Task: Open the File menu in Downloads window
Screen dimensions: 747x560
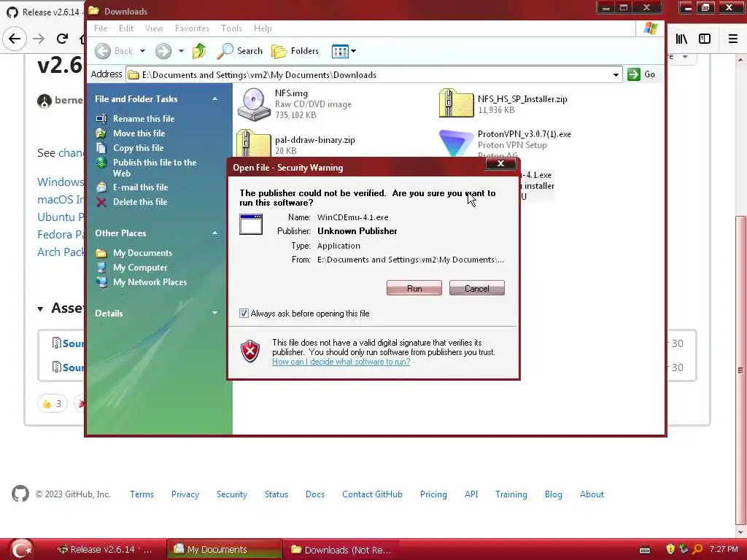Action: click(x=101, y=28)
